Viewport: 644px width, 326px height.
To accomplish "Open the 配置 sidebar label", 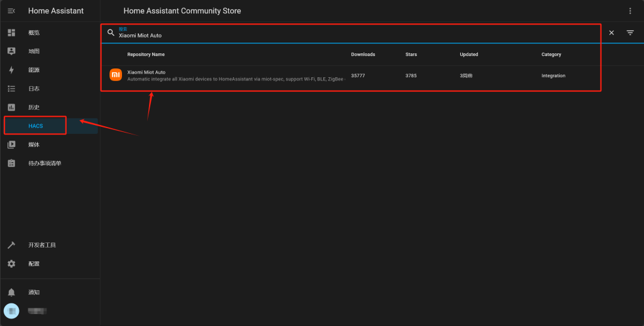I will 34,264.
